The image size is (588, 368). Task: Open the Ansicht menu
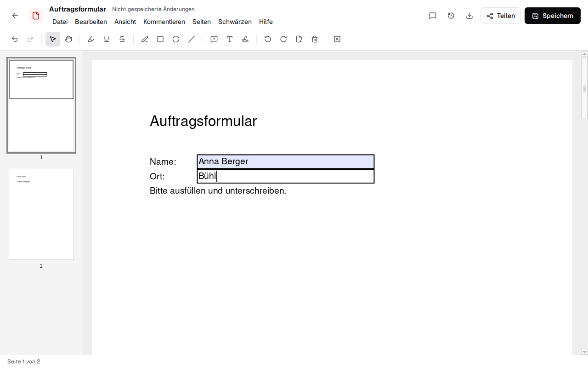[125, 22]
